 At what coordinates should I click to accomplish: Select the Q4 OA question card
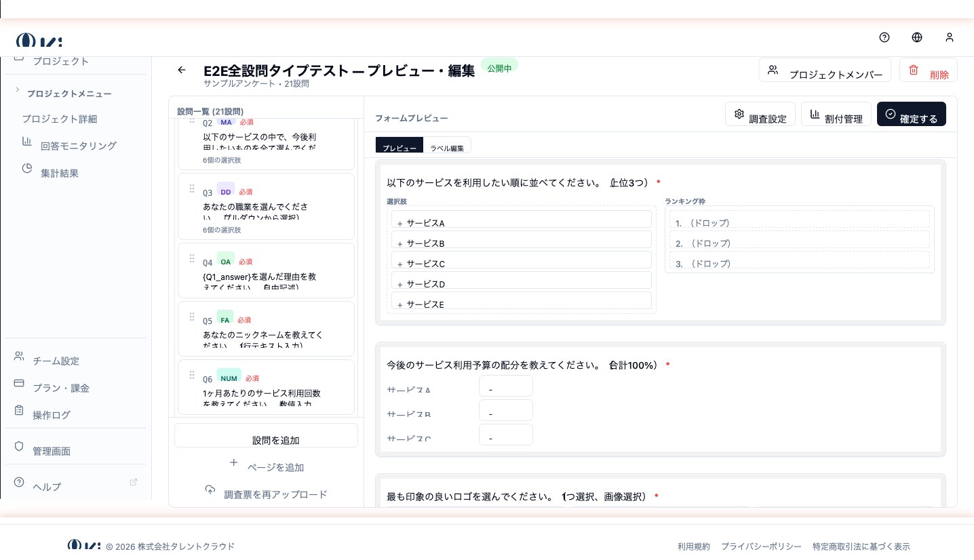point(266,271)
